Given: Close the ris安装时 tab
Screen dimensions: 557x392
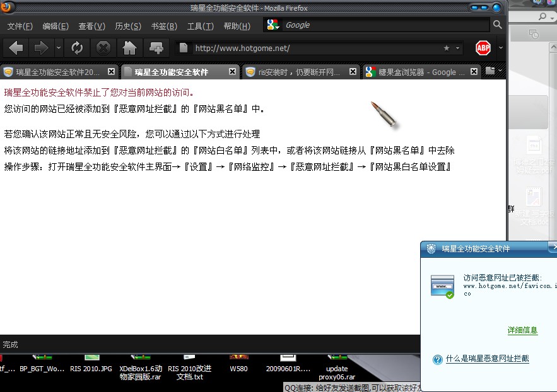Looking at the screenshot, I should point(353,72).
